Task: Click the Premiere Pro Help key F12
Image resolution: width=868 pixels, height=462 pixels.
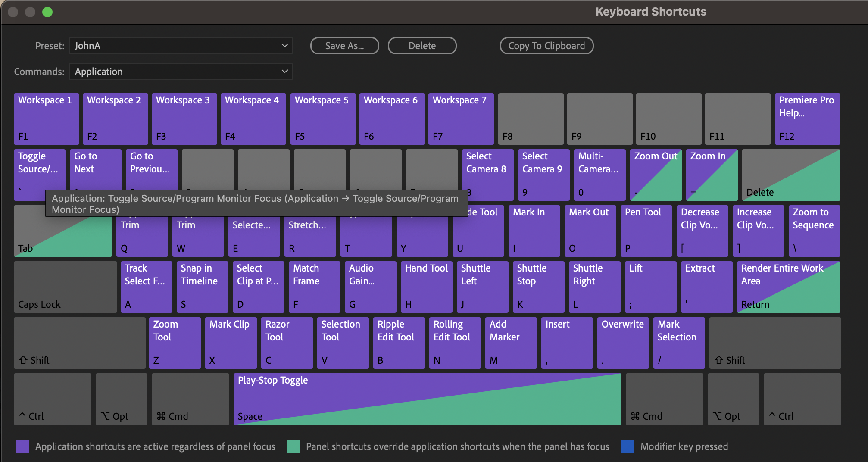Action: [x=807, y=119]
